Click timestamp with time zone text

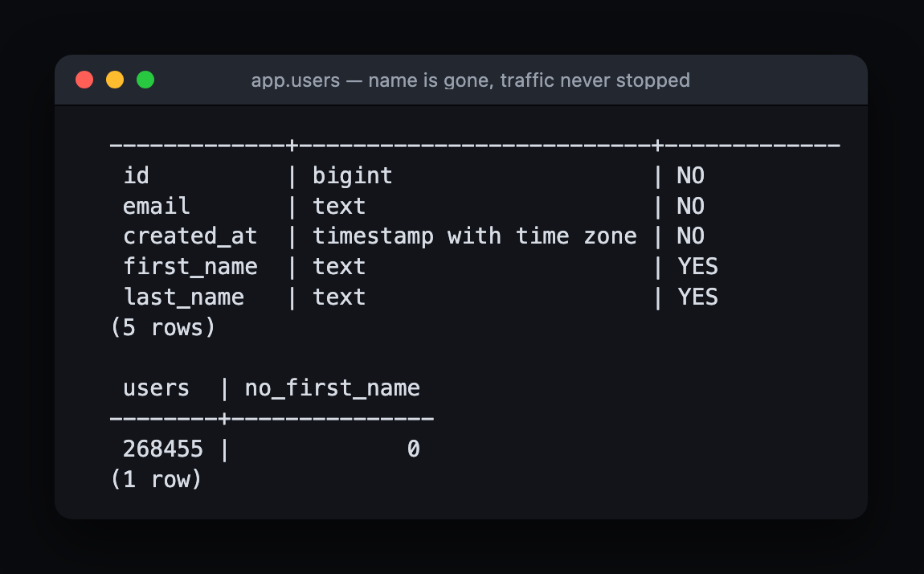(x=474, y=236)
